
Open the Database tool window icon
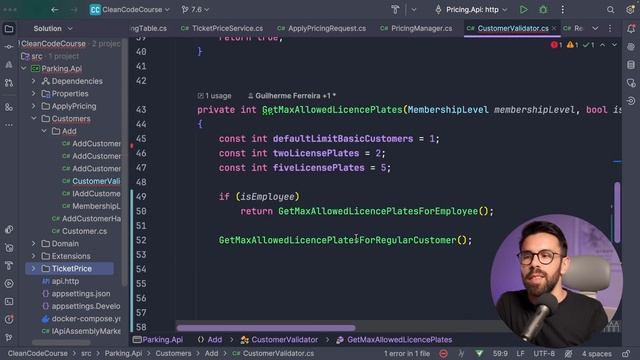tap(631, 65)
